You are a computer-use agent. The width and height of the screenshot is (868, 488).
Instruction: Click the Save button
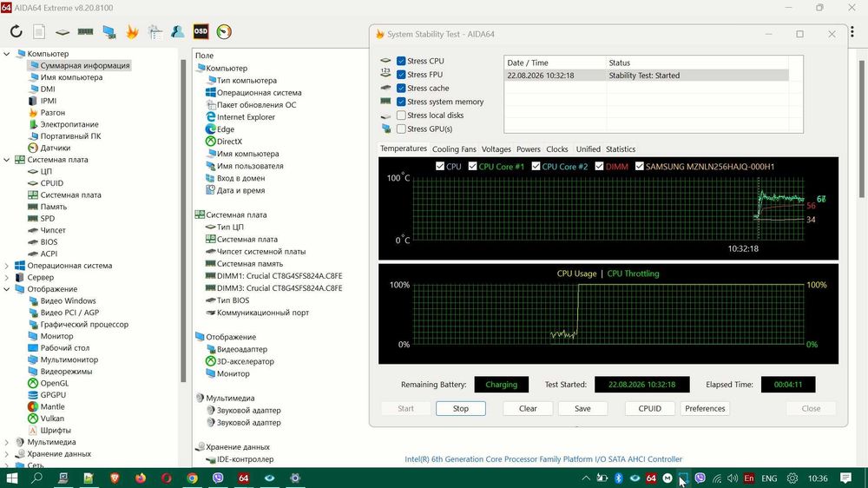[x=582, y=408]
